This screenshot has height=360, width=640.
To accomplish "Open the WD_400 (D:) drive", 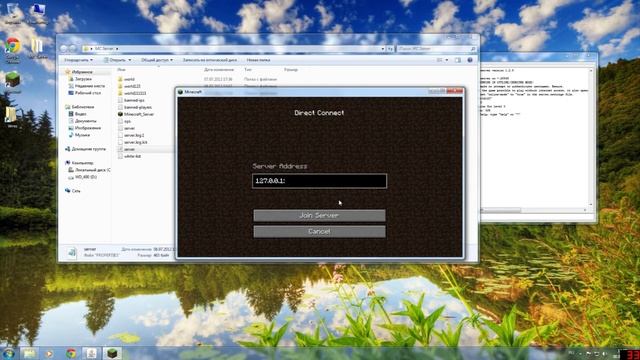I will tap(85, 177).
